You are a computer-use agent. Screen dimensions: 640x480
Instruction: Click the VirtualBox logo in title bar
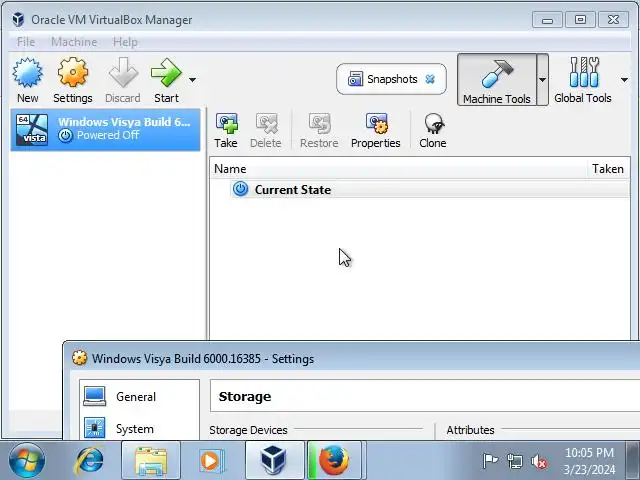18,19
